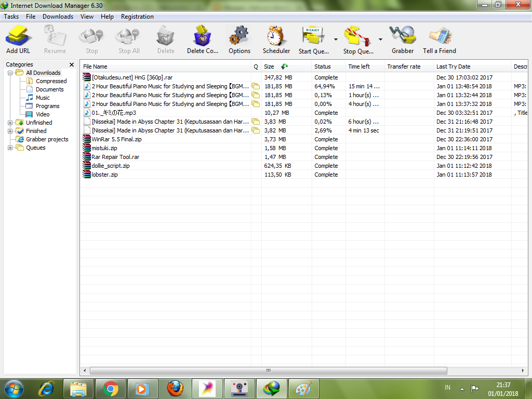Open the Tasks menu
This screenshot has width=532, height=399.
11,17
